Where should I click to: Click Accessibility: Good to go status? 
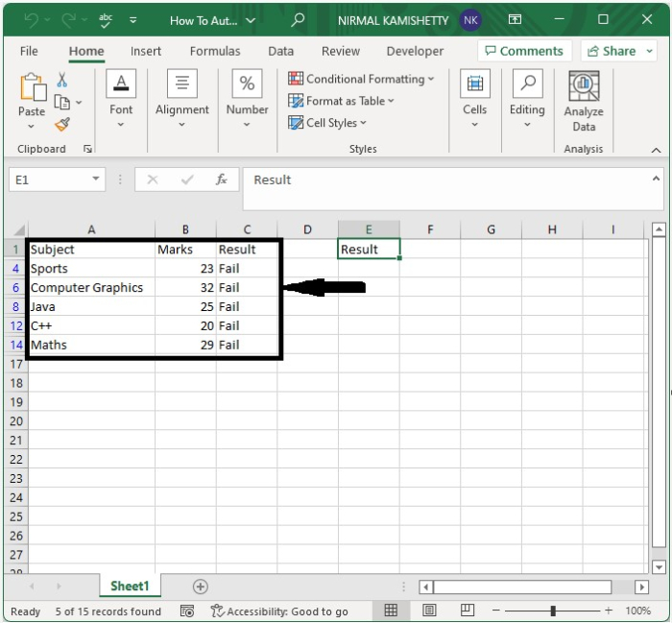pos(279,611)
